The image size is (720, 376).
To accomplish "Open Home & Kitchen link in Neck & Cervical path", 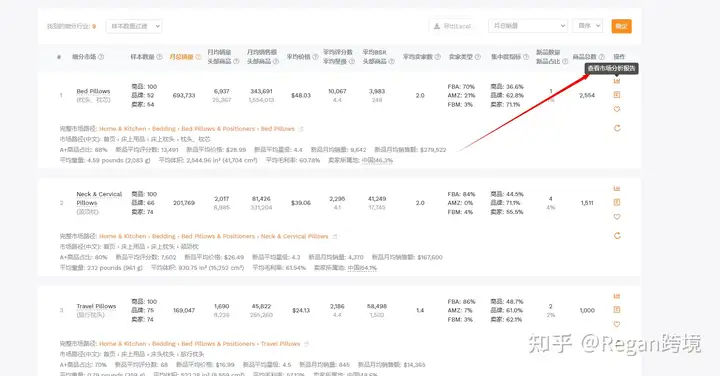I will click(123, 236).
